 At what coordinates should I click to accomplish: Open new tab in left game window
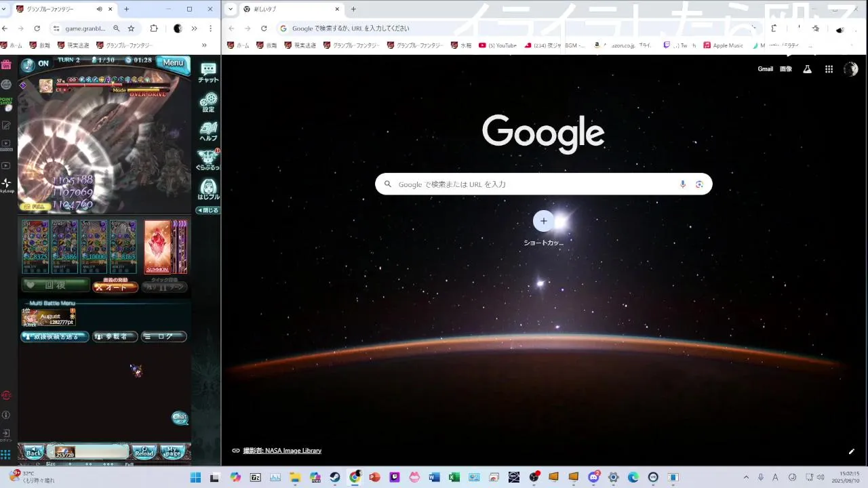click(x=126, y=9)
